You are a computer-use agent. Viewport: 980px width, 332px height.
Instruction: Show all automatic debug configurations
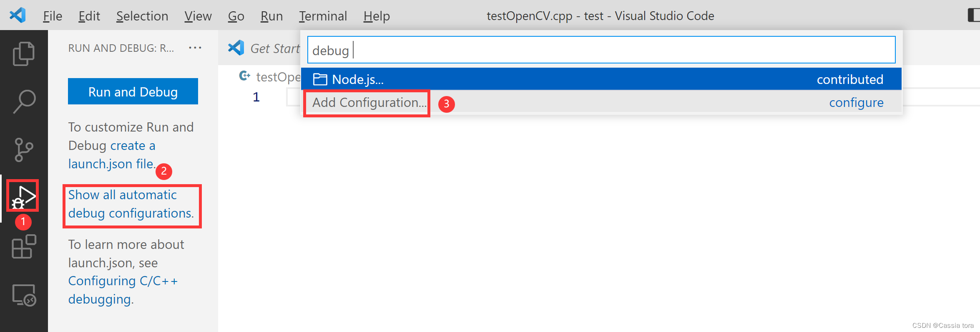(131, 204)
